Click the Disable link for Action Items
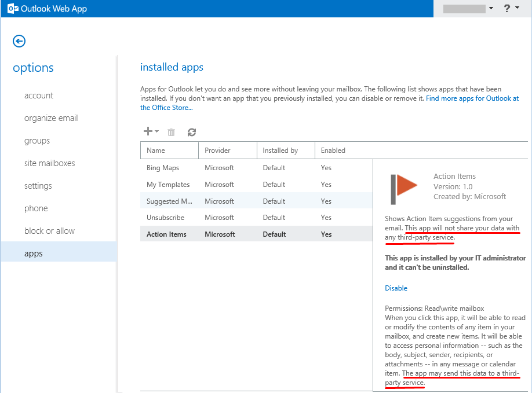532x393 pixels. (x=396, y=288)
